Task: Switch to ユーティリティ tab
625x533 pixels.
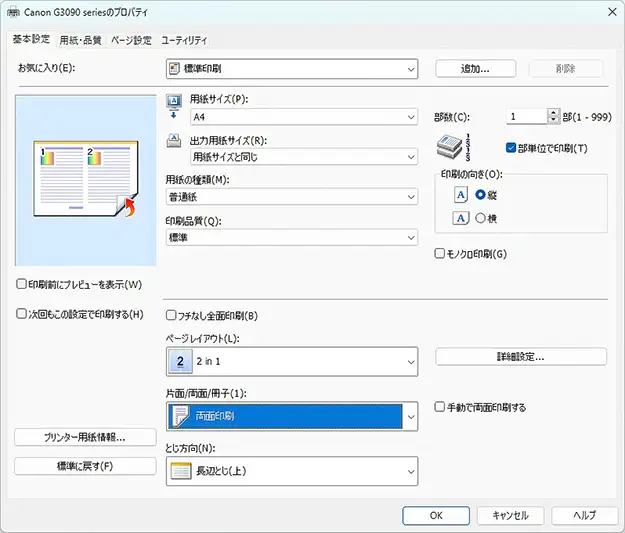Action: tap(184, 40)
